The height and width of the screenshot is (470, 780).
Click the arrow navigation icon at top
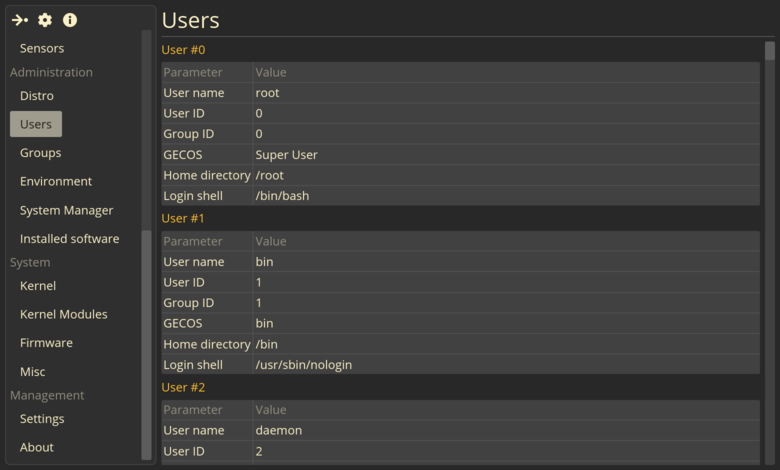pyautogui.click(x=19, y=20)
